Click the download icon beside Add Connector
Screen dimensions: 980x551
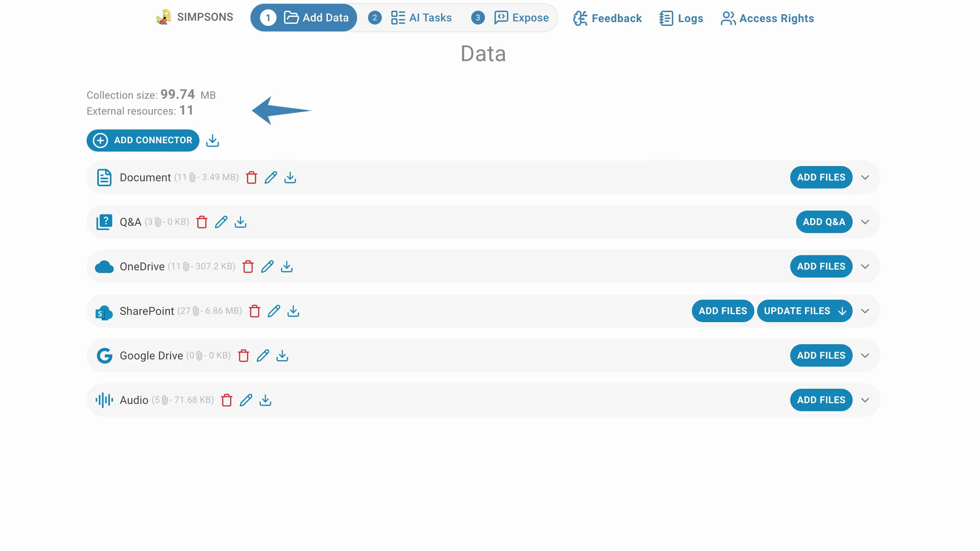(213, 141)
